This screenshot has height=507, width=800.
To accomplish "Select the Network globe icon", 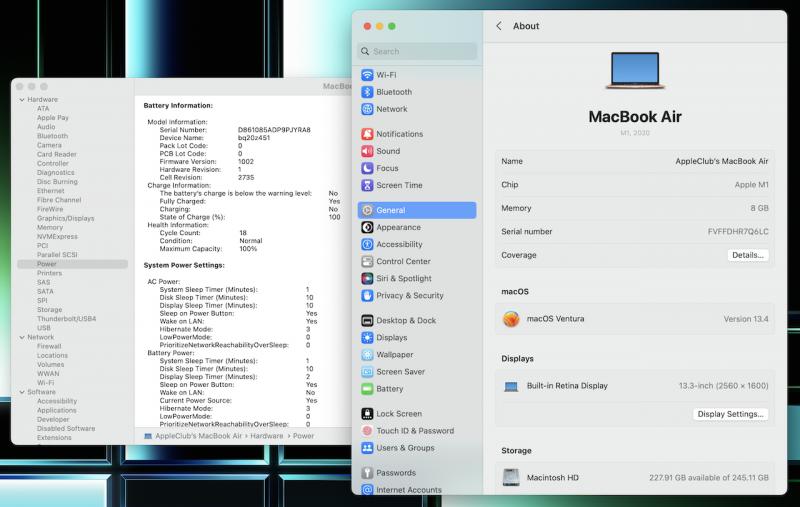I will (x=367, y=109).
